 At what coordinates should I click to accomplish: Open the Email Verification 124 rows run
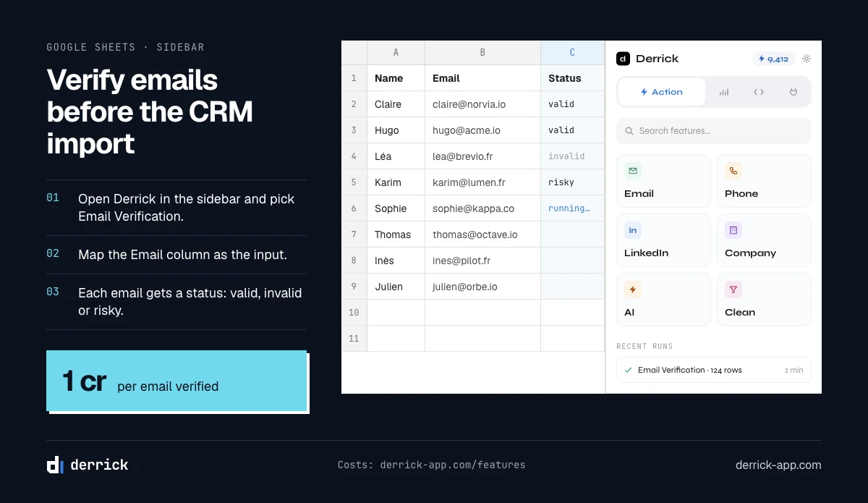point(714,370)
